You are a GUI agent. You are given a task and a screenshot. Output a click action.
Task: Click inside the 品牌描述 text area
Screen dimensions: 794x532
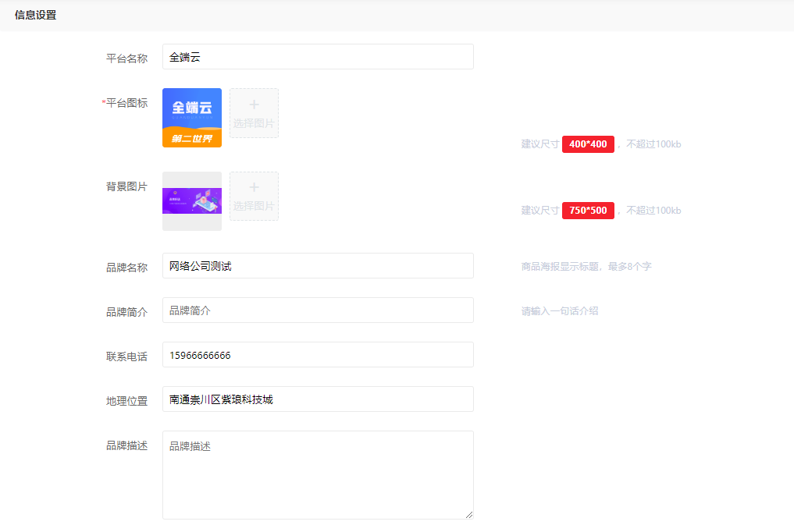click(x=318, y=474)
